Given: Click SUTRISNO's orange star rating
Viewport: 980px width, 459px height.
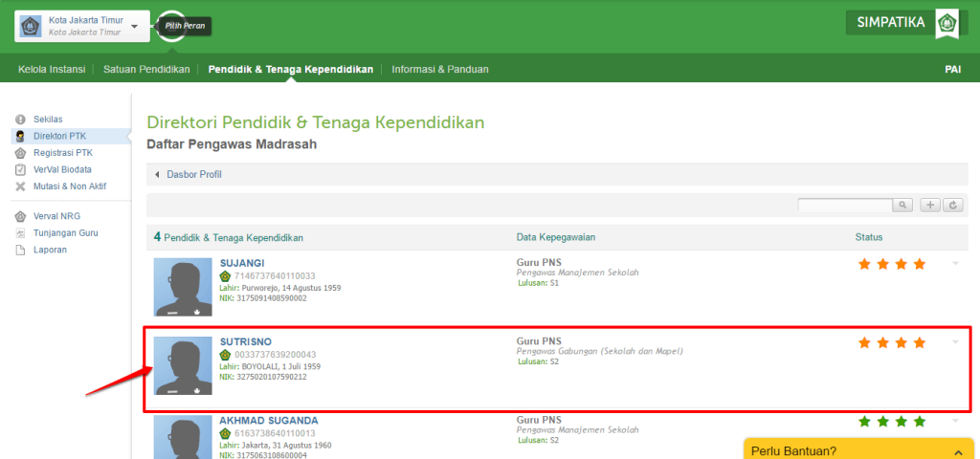Looking at the screenshot, I should point(892,343).
